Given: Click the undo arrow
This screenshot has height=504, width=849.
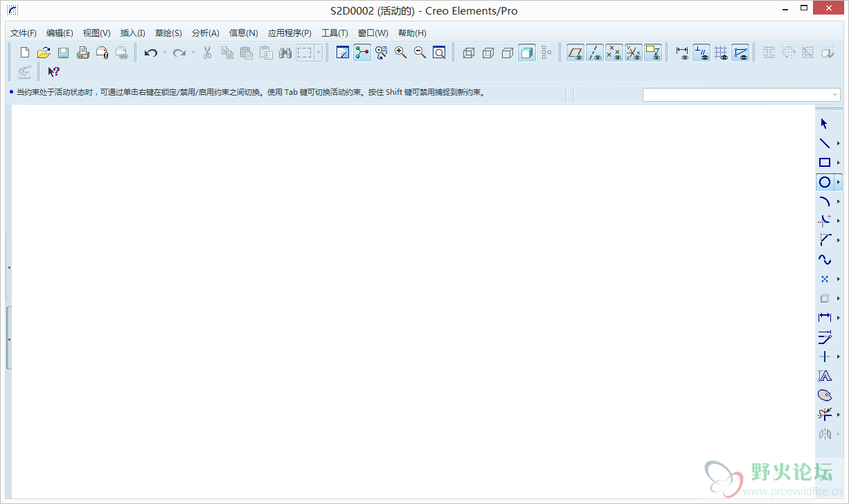Looking at the screenshot, I should click(x=151, y=53).
